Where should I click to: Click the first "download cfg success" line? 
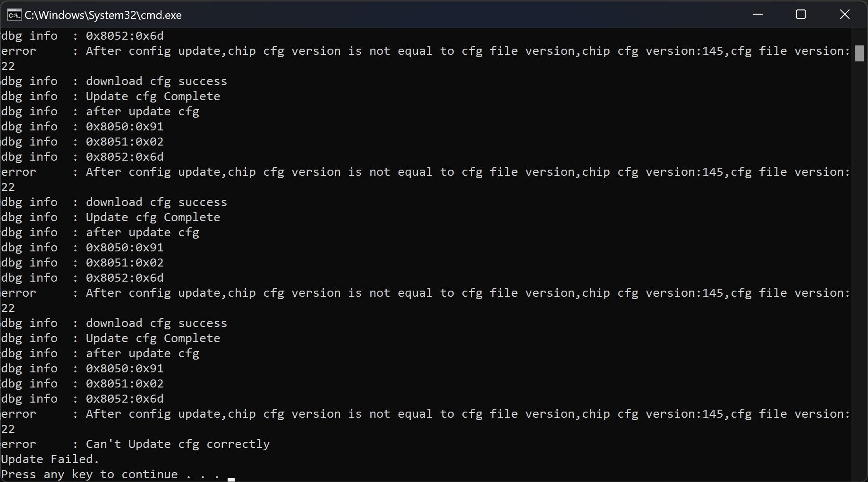click(x=156, y=81)
